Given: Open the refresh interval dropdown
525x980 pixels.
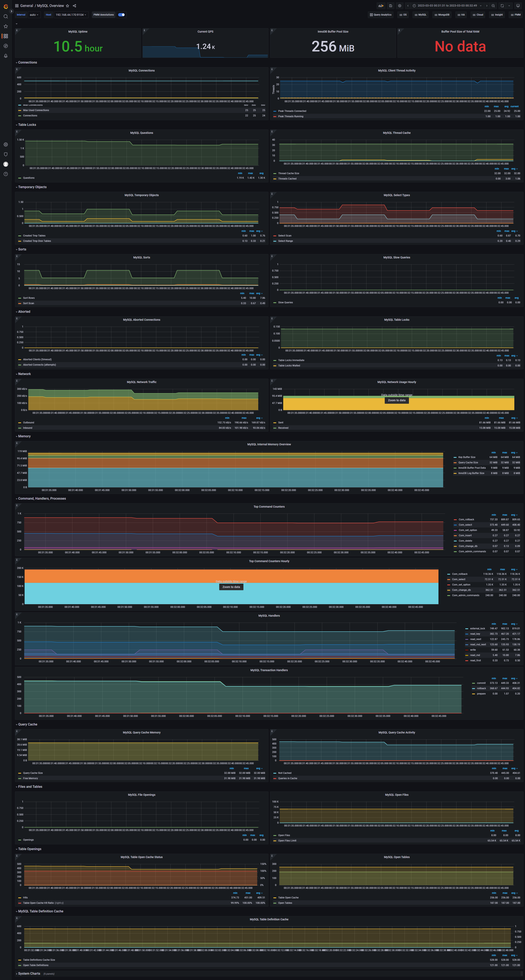Looking at the screenshot, I should (x=509, y=6).
